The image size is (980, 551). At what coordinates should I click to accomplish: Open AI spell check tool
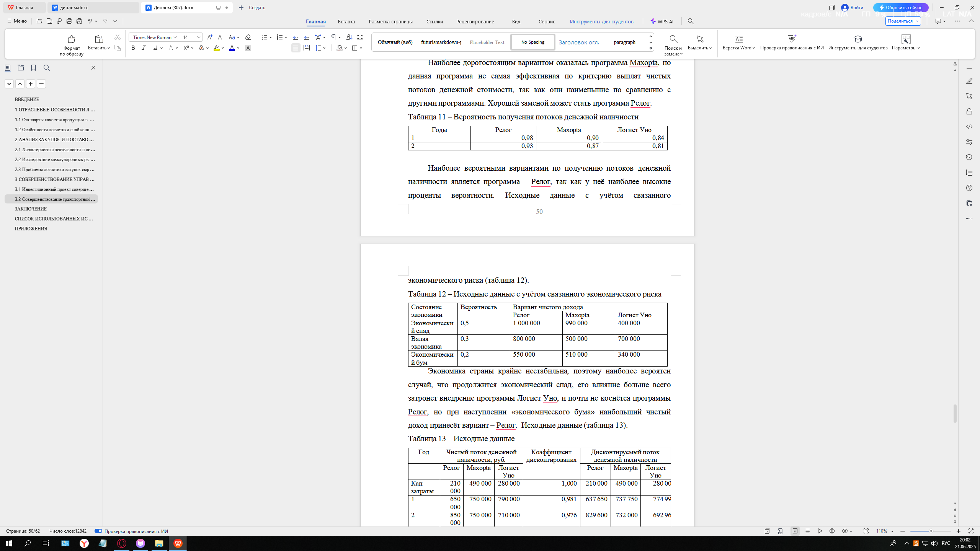[x=792, y=42]
